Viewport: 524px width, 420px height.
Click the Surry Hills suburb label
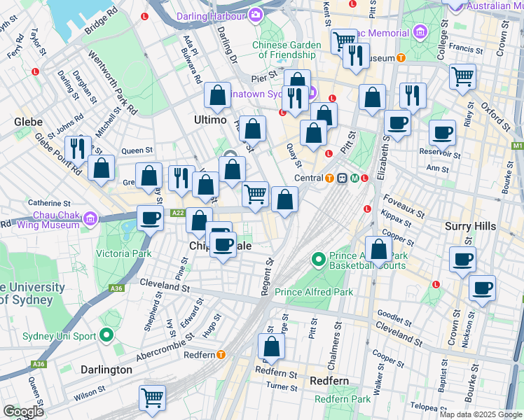tap(470, 226)
